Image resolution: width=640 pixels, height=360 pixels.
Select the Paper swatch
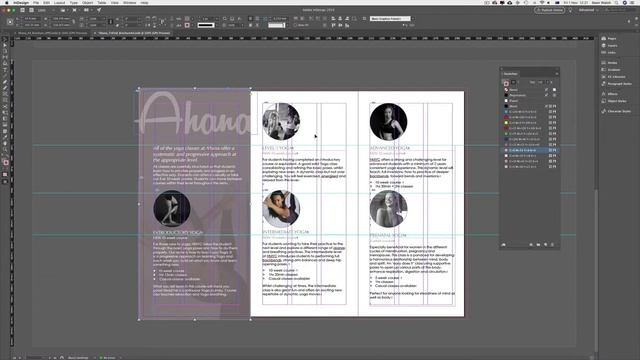coord(530,101)
